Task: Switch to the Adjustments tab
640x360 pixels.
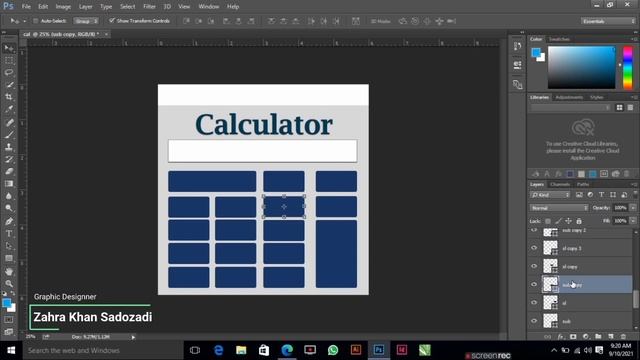Action: pos(569,97)
